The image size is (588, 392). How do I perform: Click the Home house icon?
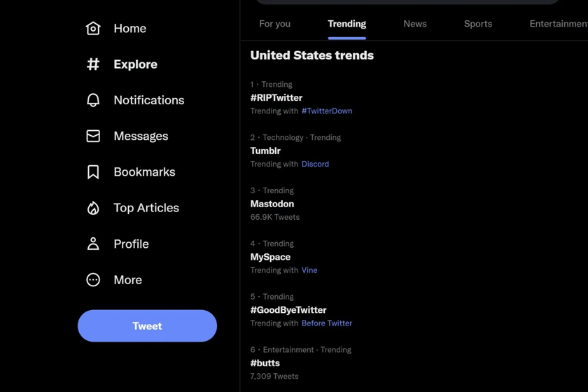click(x=93, y=28)
